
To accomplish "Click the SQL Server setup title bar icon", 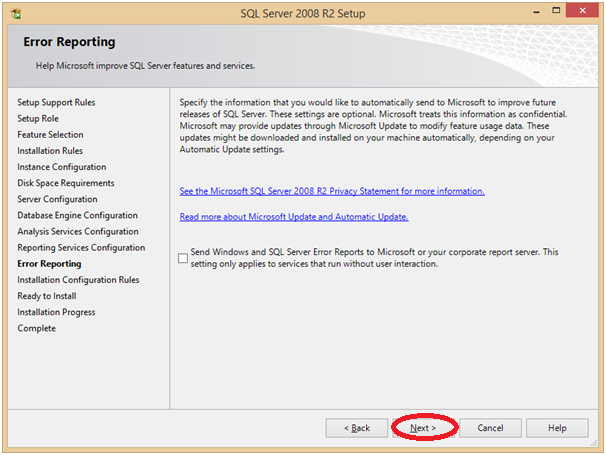I will tap(16, 14).
